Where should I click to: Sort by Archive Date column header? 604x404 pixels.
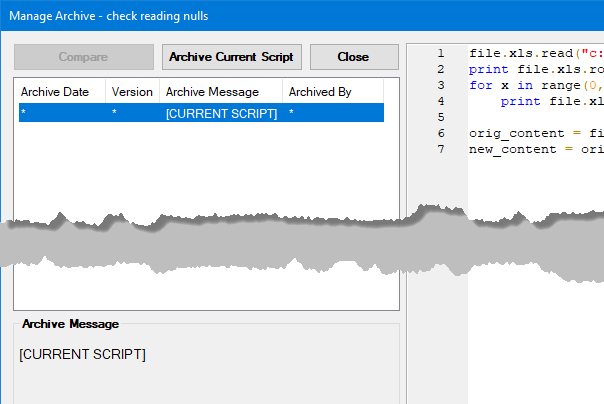click(x=55, y=92)
